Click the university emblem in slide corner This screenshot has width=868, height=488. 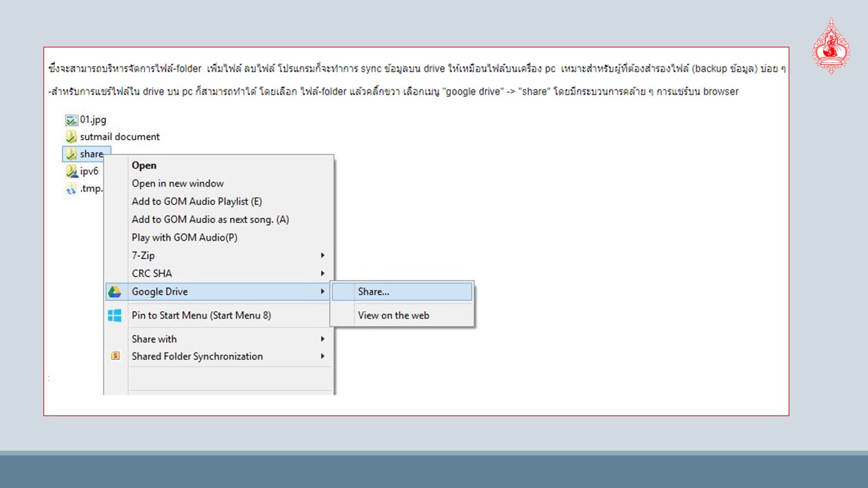(831, 45)
